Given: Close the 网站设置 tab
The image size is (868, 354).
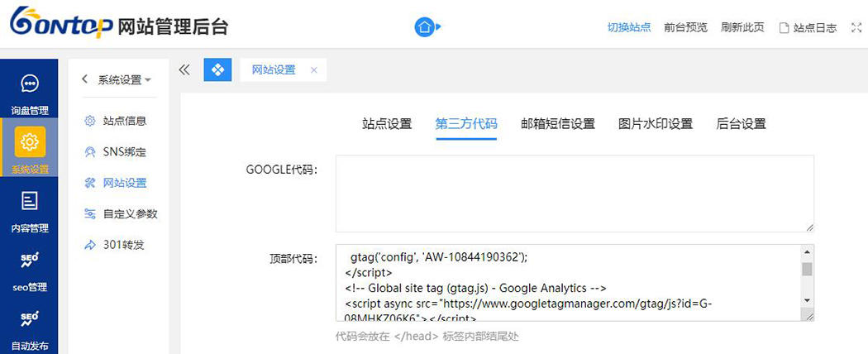Looking at the screenshot, I should pyautogui.click(x=313, y=70).
